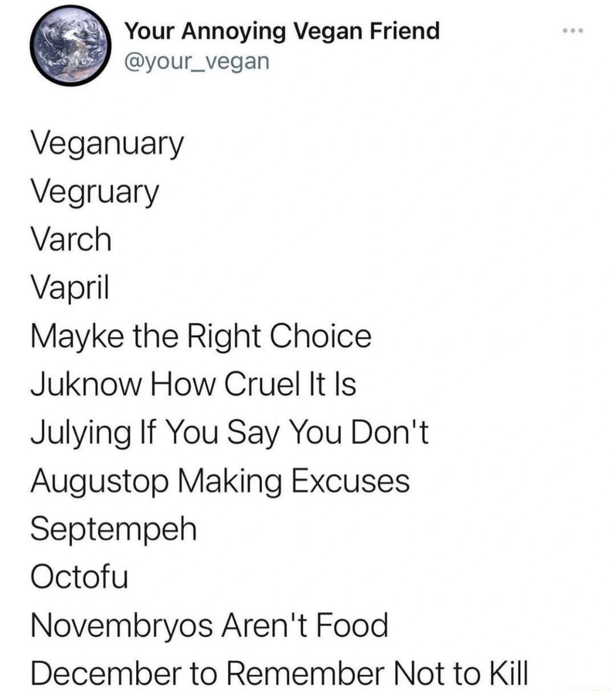Tap the Septempeh line
Image resolution: width=616 pixels, height=691 pixels.
click(114, 530)
